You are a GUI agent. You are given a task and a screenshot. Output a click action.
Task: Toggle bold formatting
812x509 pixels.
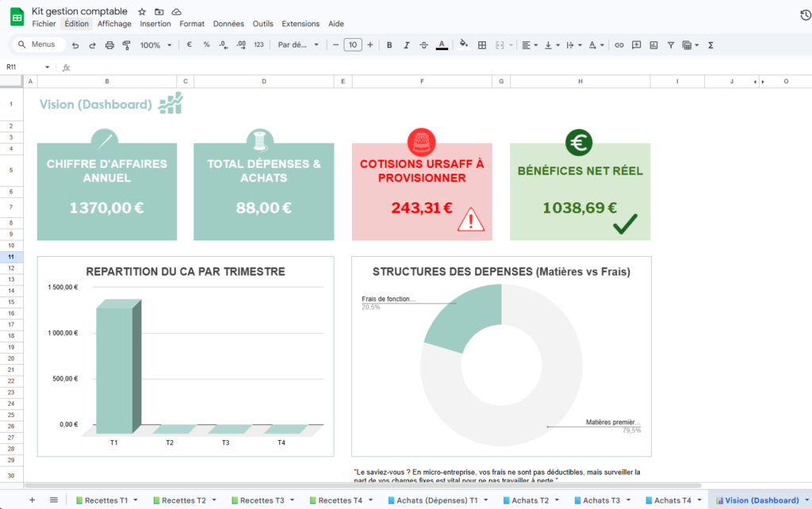(x=388, y=45)
